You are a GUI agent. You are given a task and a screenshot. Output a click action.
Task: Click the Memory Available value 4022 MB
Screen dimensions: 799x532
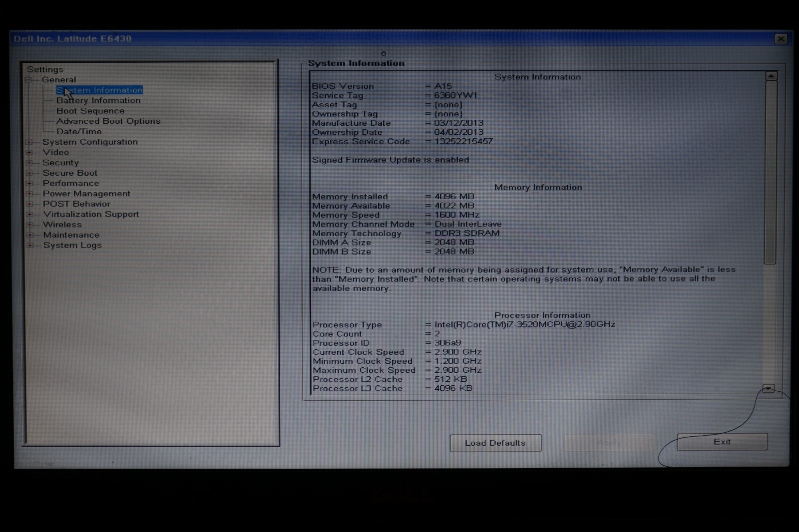(x=454, y=206)
